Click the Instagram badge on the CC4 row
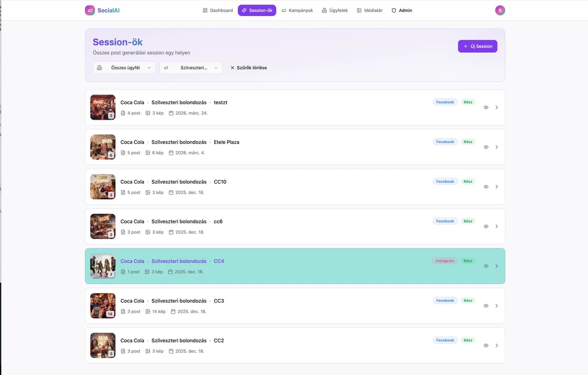Image resolution: width=588 pixels, height=375 pixels. coord(445,261)
